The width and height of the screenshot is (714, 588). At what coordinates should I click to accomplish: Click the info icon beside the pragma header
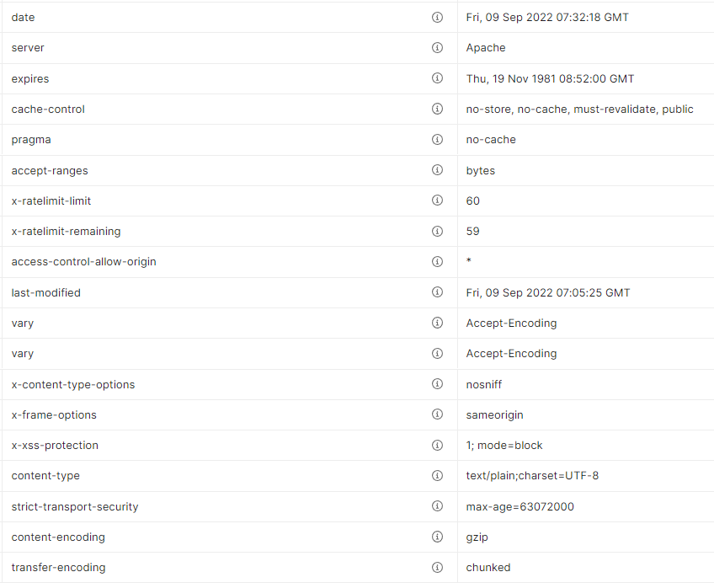pos(437,140)
